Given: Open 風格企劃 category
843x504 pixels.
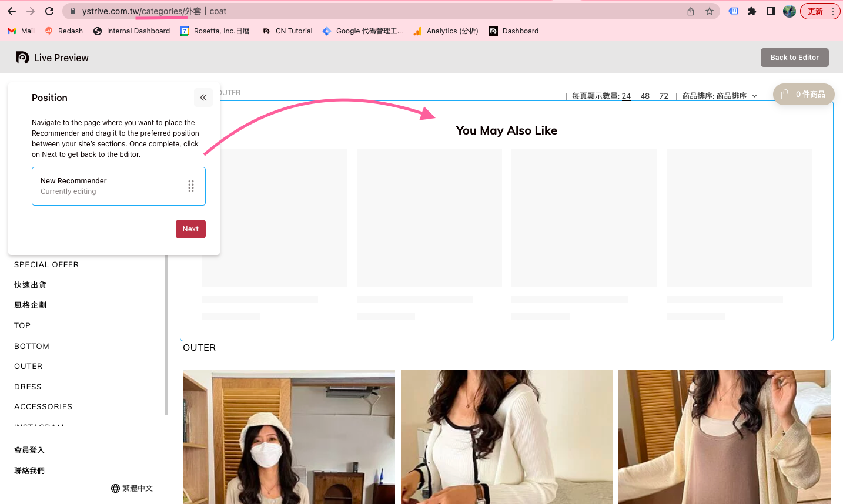Looking at the screenshot, I should (30, 305).
